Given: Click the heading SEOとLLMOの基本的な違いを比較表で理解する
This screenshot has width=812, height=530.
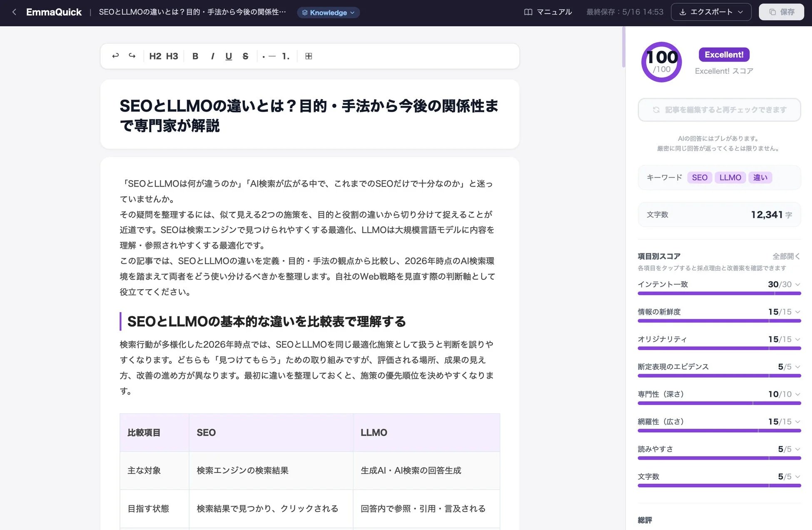Looking at the screenshot, I should pyautogui.click(x=267, y=322).
